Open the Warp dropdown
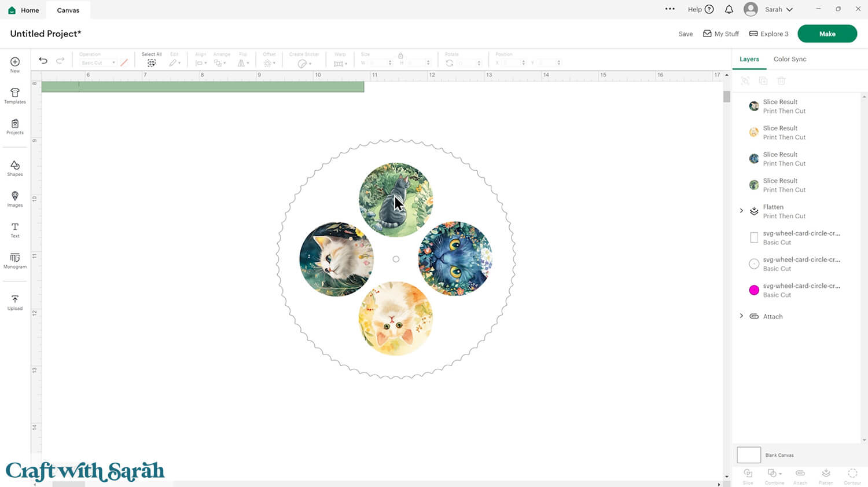Image resolution: width=868 pixels, height=487 pixels. click(x=340, y=63)
